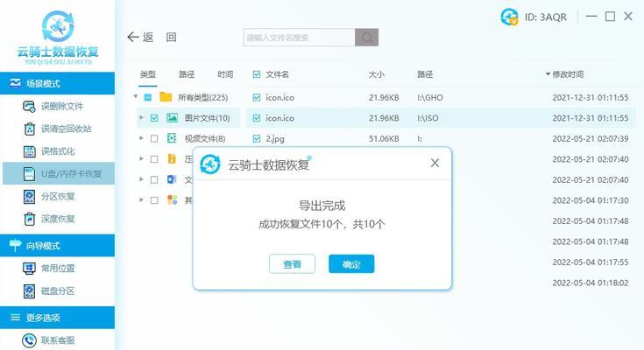Go back with the 返回 arrow
Viewport: 644px width, 350px height.
133,38
